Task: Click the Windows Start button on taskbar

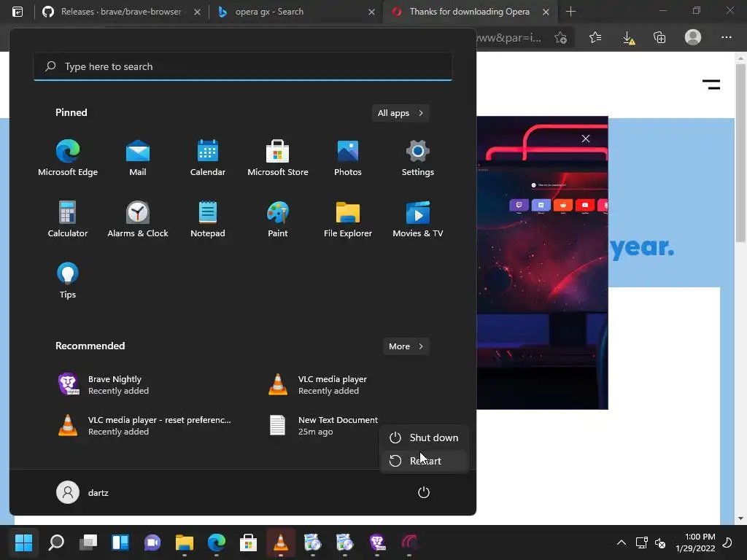Action: click(23, 542)
